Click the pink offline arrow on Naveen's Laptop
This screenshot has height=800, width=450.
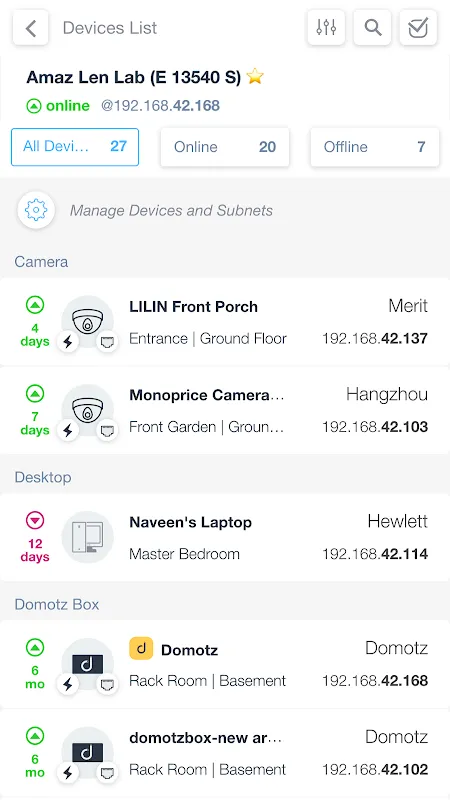point(35,520)
